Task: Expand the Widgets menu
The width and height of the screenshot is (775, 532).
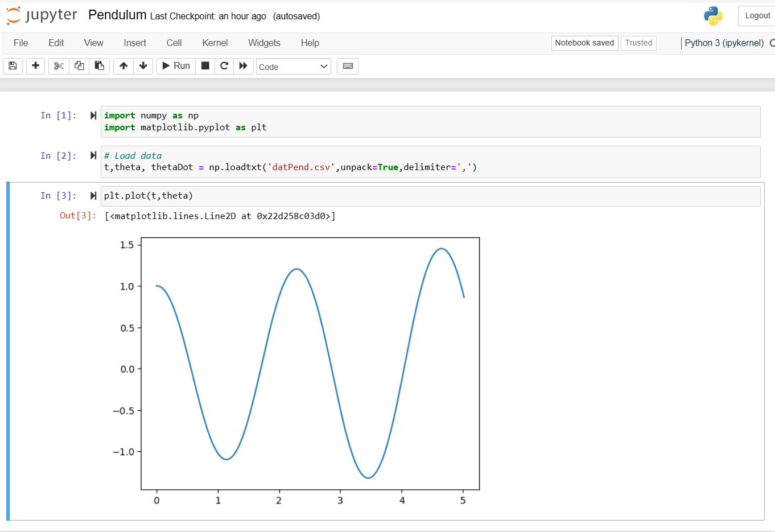Action: point(264,43)
